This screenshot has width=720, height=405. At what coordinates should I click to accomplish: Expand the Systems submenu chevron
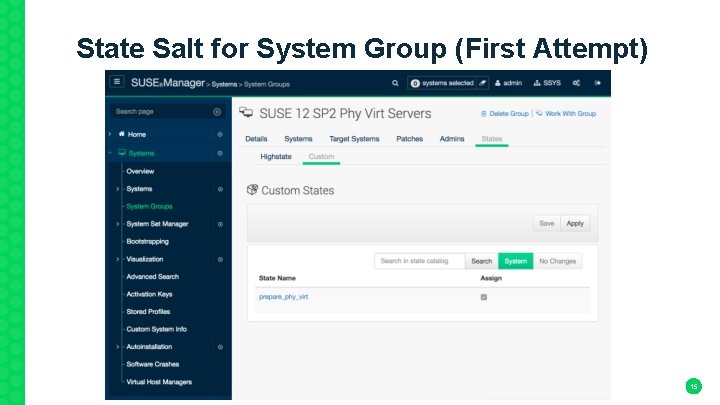coord(118,189)
